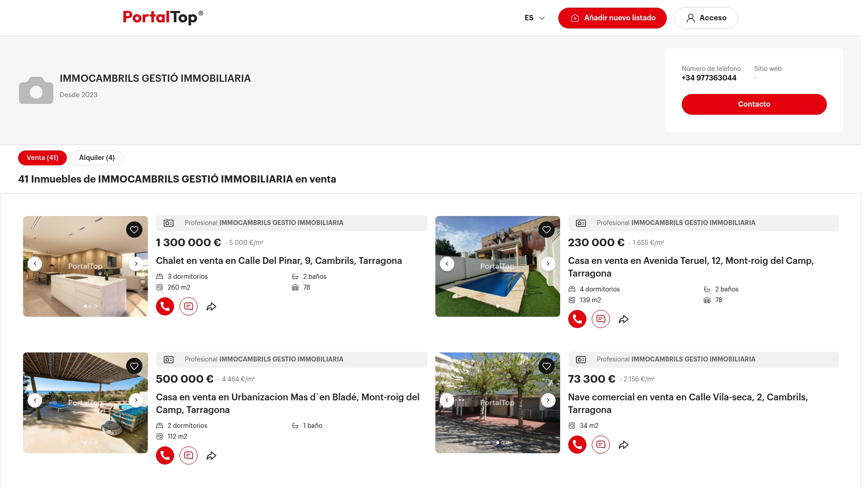Click Profesional badge on Mas d'en Bladé listing
Image resolution: width=868 pixels, height=488 pixels.
point(292,360)
